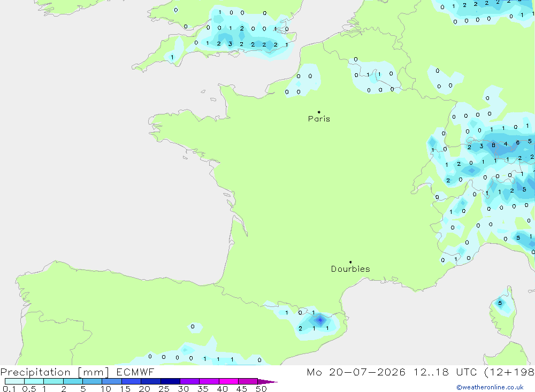Pick the legend color between 10 and 15
535x392 pixels.
click(112, 381)
